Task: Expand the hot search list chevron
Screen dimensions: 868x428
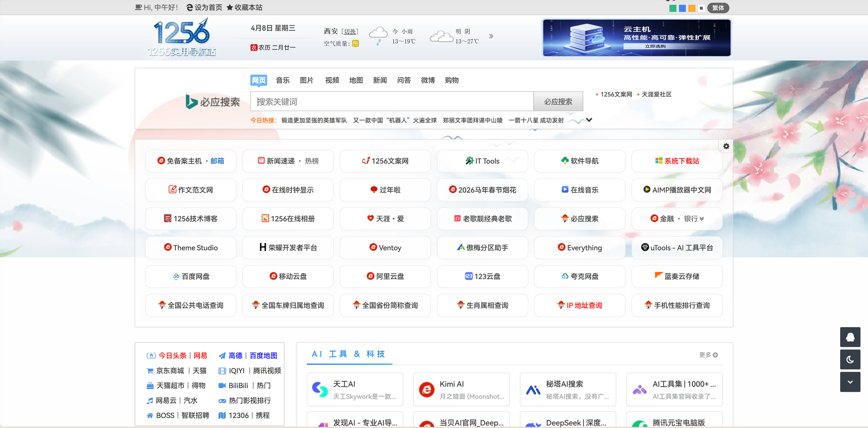Action: (589, 120)
